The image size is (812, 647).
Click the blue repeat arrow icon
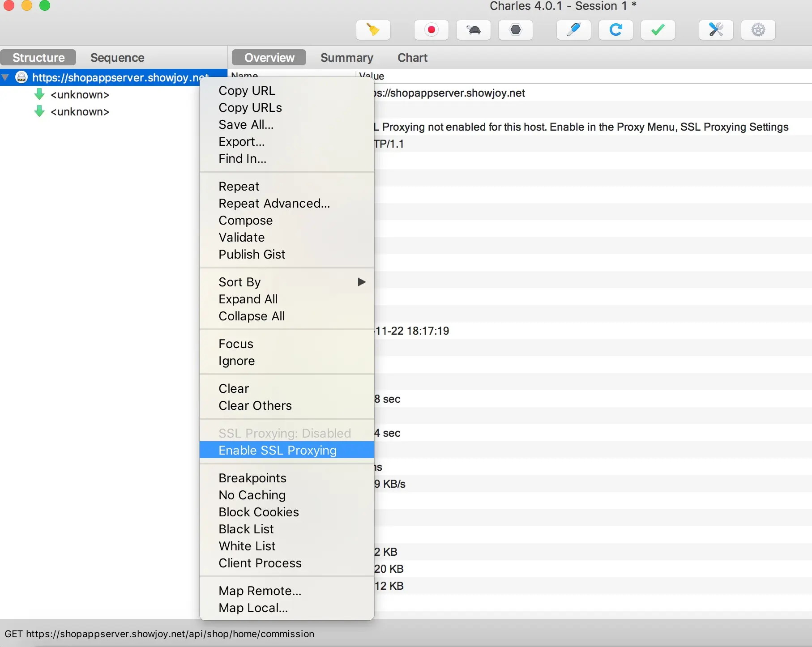coord(616,30)
